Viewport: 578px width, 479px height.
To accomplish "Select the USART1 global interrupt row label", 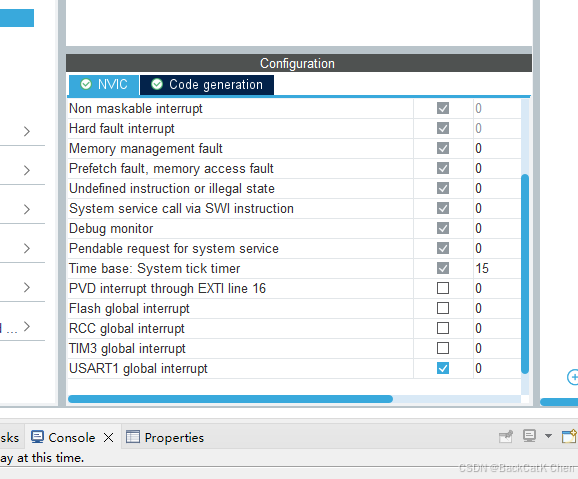I will pos(138,368).
